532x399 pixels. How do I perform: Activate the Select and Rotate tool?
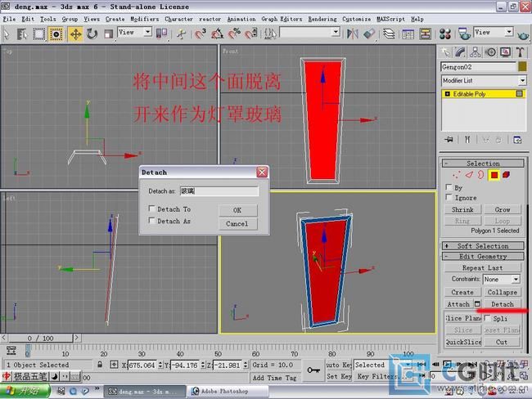tap(92, 34)
